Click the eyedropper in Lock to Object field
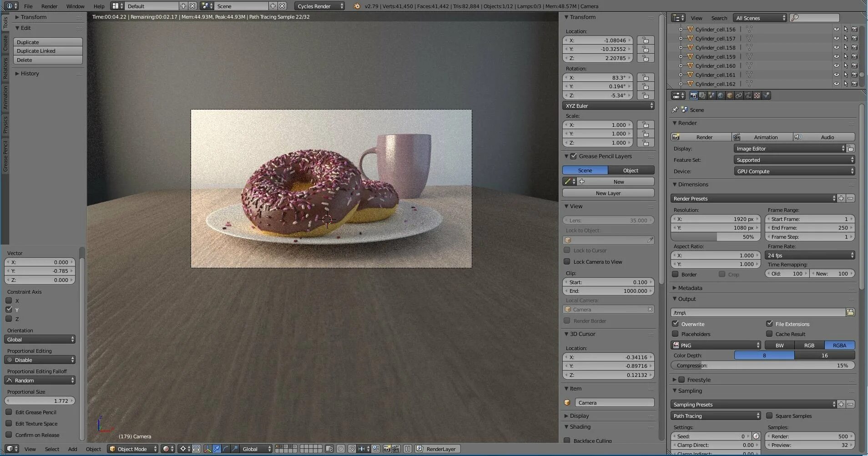The width and height of the screenshot is (868, 456). 650,240
